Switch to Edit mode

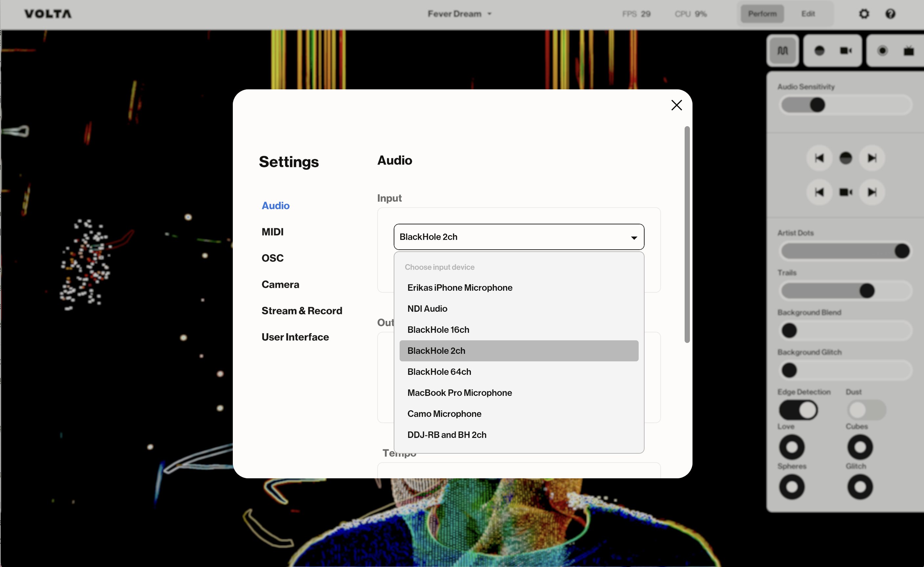click(x=808, y=14)
